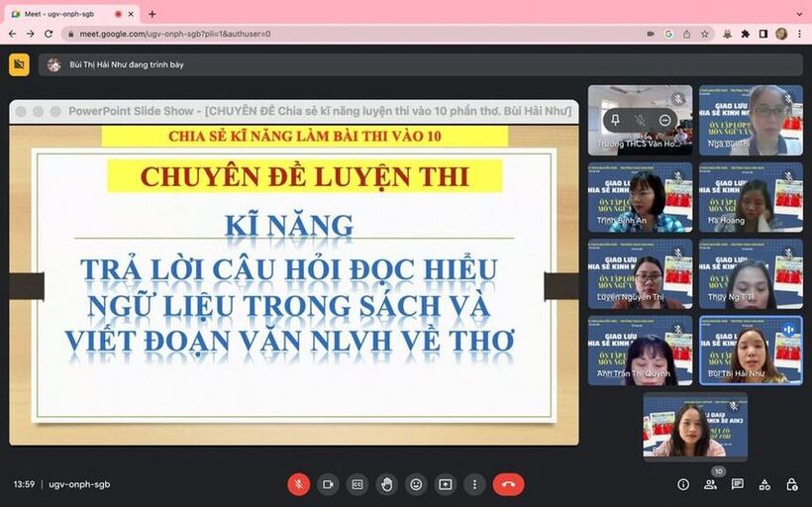The image size is (812, 507).
Task: Click the Present now screen share icon
Action: point(446,484)
